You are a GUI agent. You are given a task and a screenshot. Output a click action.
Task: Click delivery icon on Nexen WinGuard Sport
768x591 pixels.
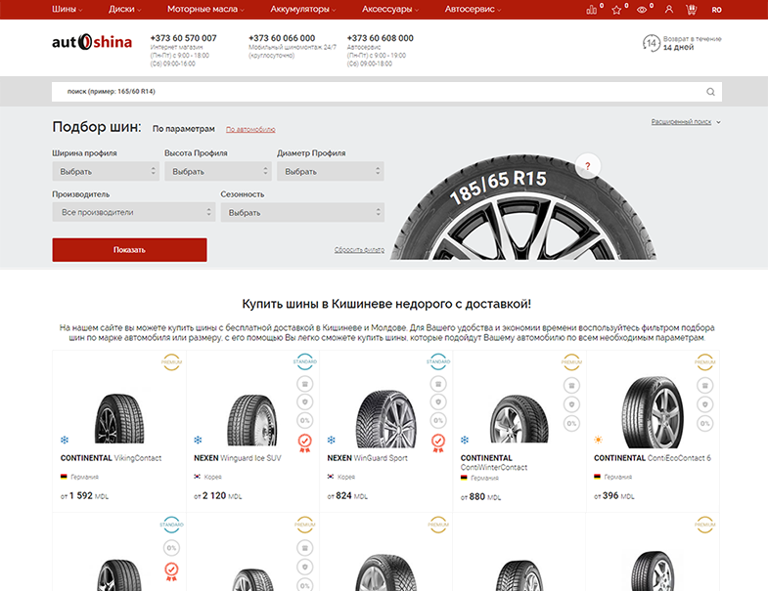(x=438, y=384)
